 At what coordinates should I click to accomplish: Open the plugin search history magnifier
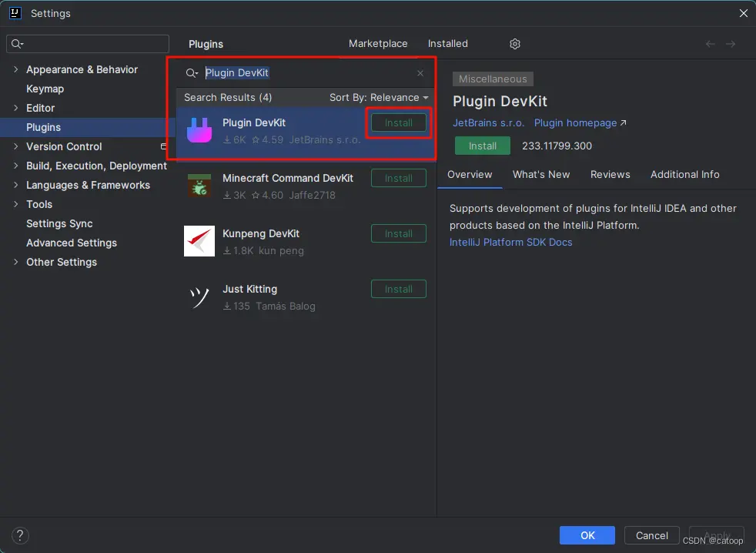click(192, 73)
